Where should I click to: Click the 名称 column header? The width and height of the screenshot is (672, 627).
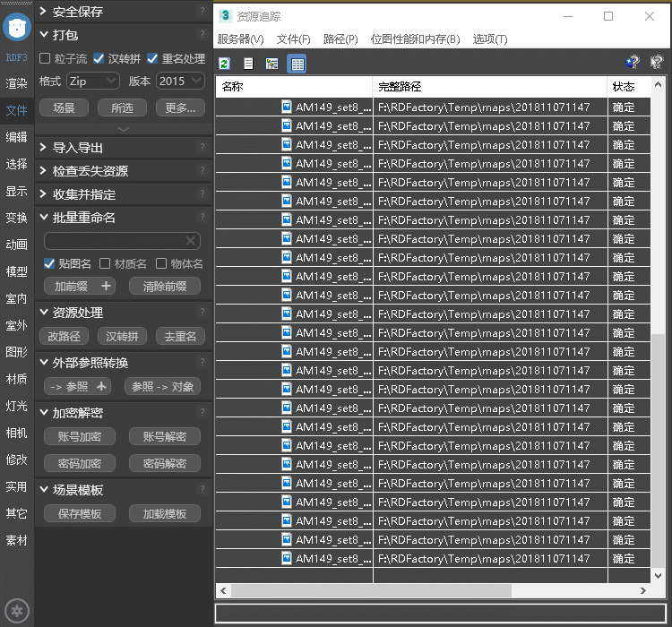[x=294, y=87]
